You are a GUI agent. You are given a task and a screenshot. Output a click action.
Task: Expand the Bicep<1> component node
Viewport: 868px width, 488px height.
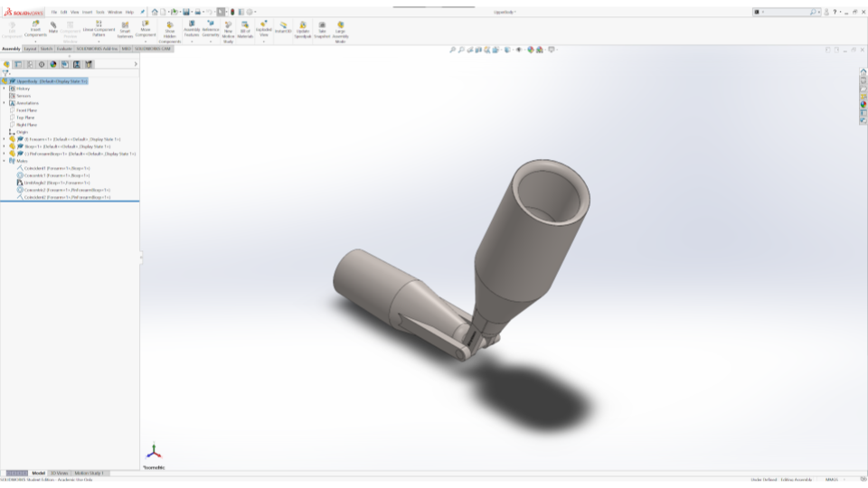coord(4,146)
